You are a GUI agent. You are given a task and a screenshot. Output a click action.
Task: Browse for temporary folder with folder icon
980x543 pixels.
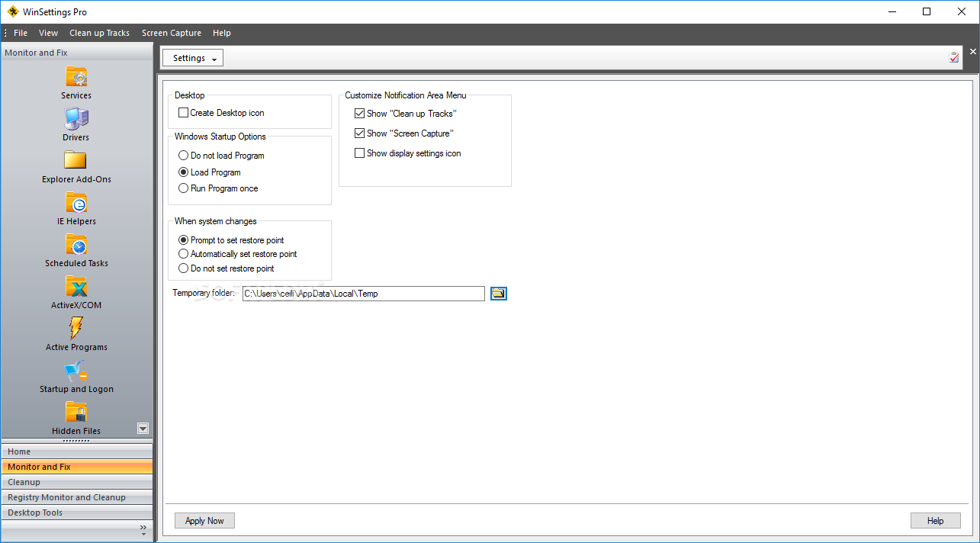[x=499, y=294]
